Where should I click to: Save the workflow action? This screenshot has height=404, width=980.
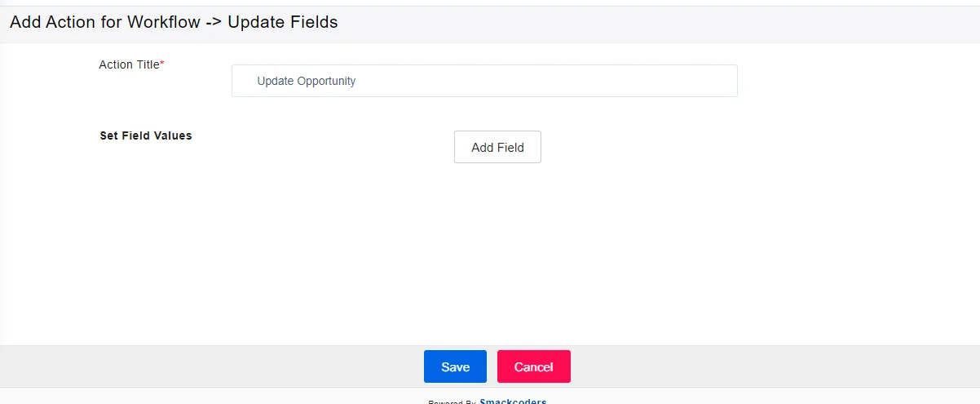point(455,366)
